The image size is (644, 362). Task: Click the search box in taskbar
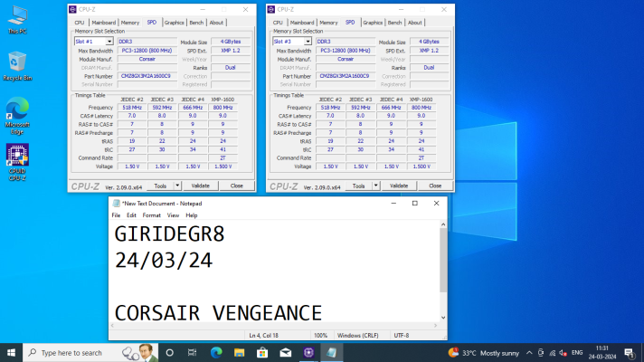[90, 353]
